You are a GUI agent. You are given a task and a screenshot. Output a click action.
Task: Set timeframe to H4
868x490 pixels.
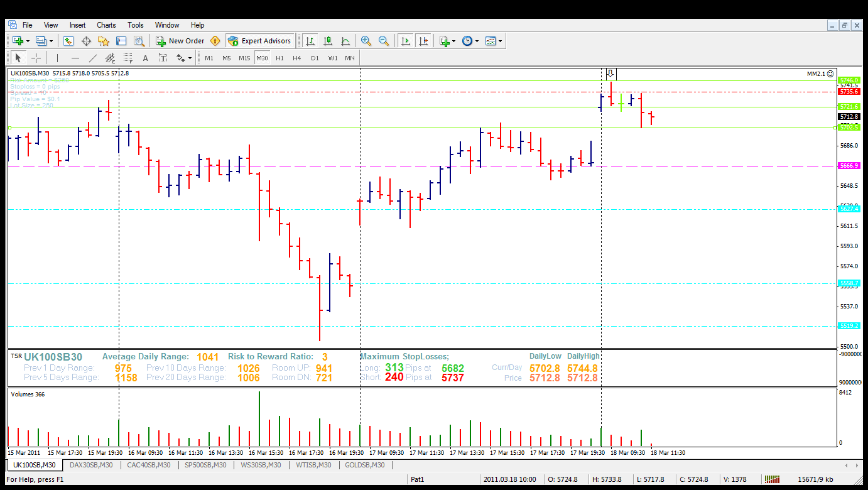(x=297, y=58)
